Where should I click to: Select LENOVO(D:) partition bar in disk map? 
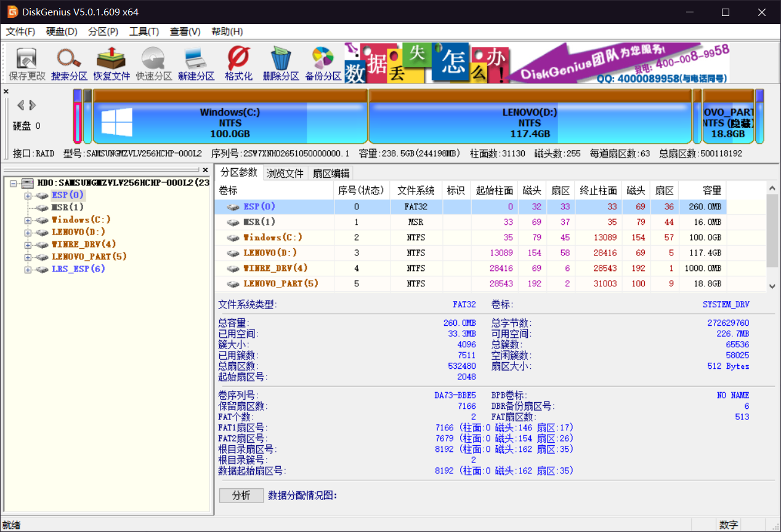pos(530,116)
